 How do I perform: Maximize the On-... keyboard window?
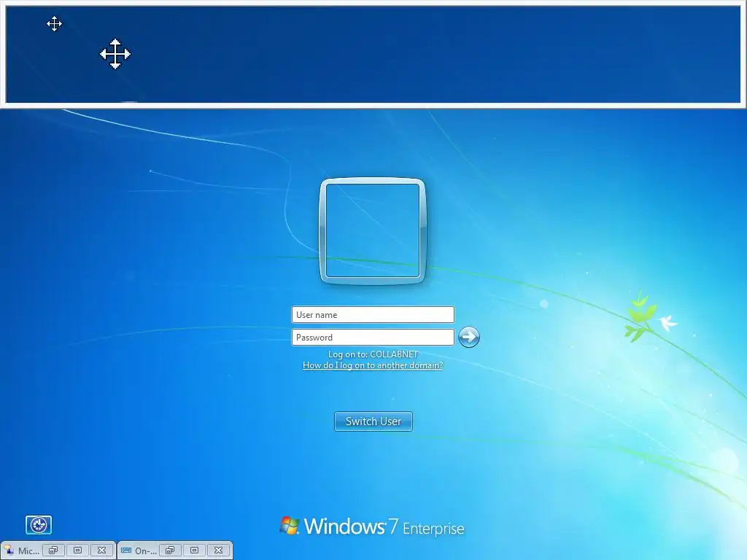coord(194,551)
